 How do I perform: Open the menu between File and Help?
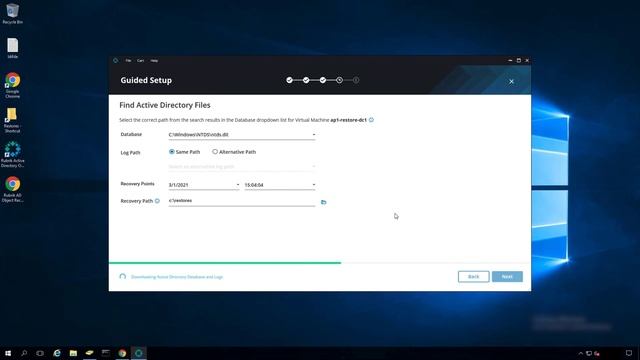140,60
